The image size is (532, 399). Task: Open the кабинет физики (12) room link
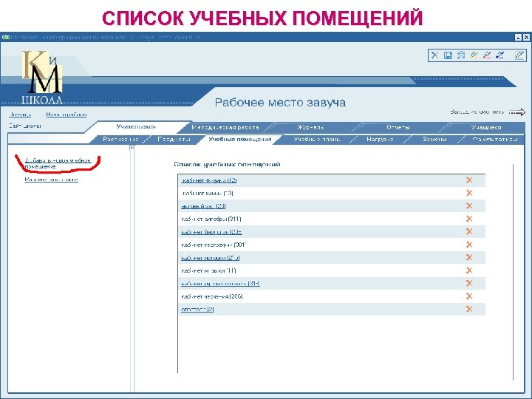(x=209, y=180)
